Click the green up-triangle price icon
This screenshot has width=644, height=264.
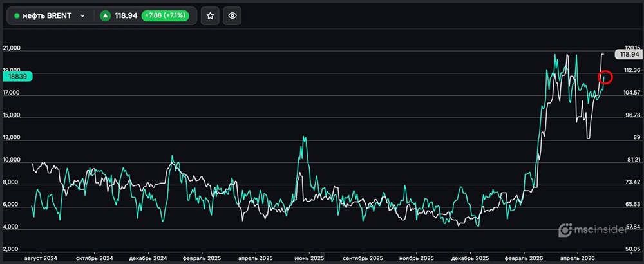pyautogui.click(x=105, y=15)
